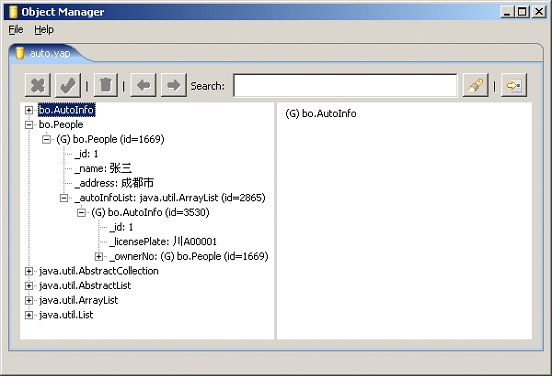Select the _name: 张三 field

[x=103, y=169]
